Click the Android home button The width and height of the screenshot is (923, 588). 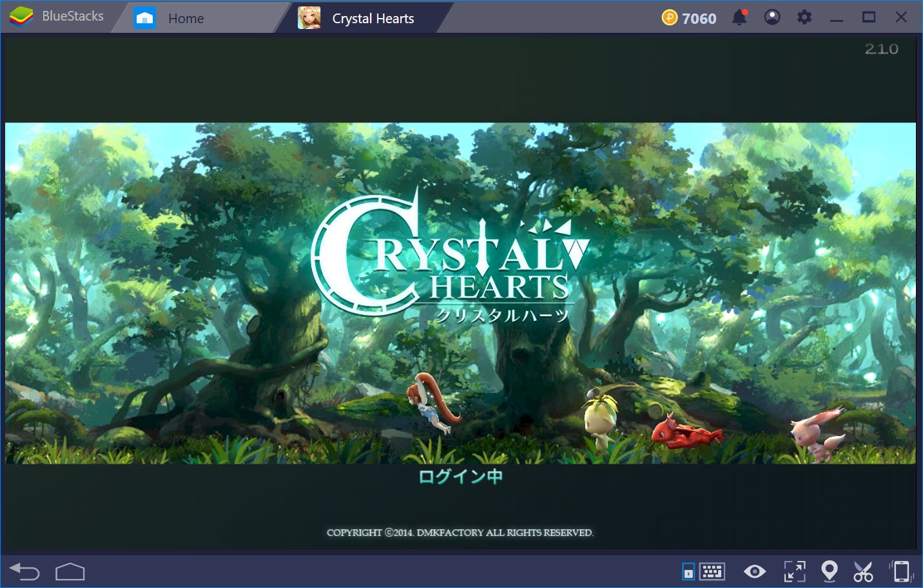point(70,571)
